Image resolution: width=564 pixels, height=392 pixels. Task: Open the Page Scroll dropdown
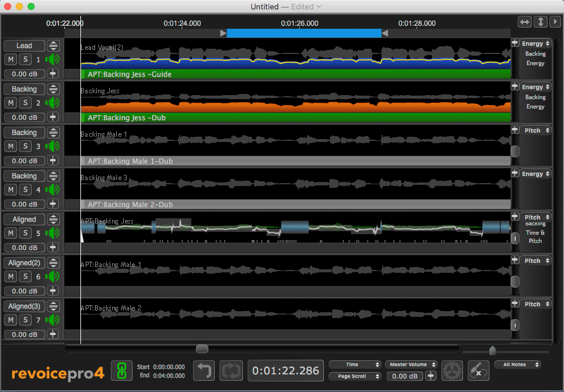(x=355, y=376)
